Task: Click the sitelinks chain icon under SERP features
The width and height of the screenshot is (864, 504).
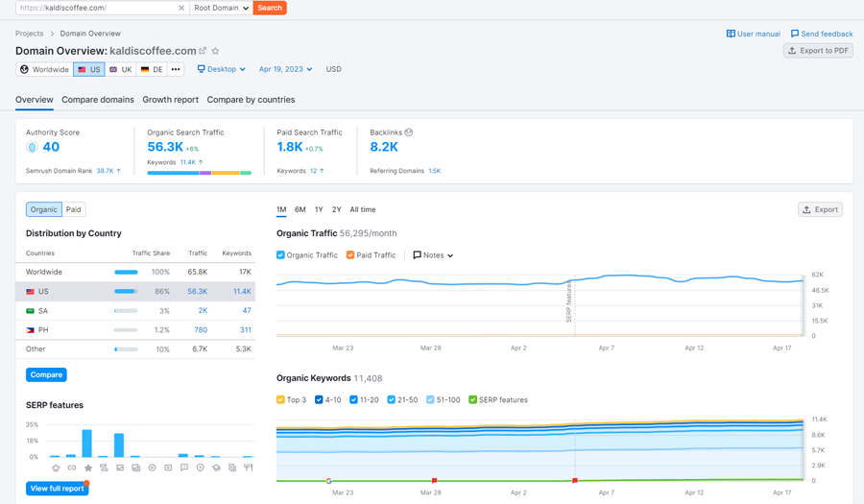Action: click(72, 468)
